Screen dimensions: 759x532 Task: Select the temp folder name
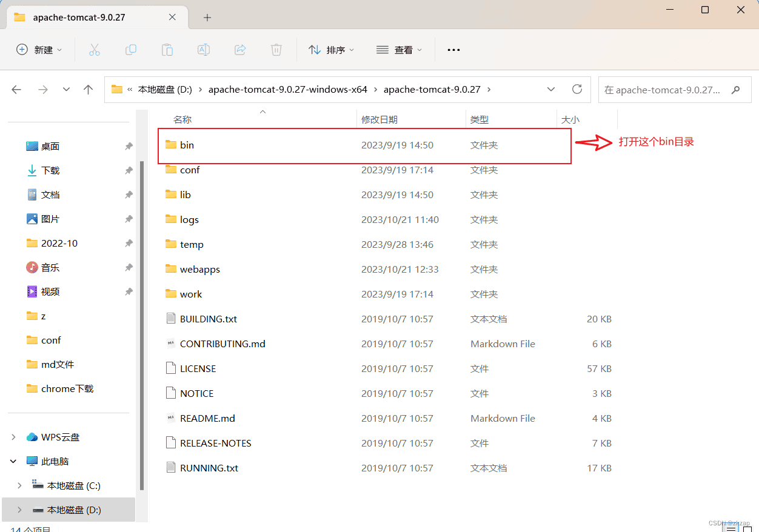(x=192, y=244)
